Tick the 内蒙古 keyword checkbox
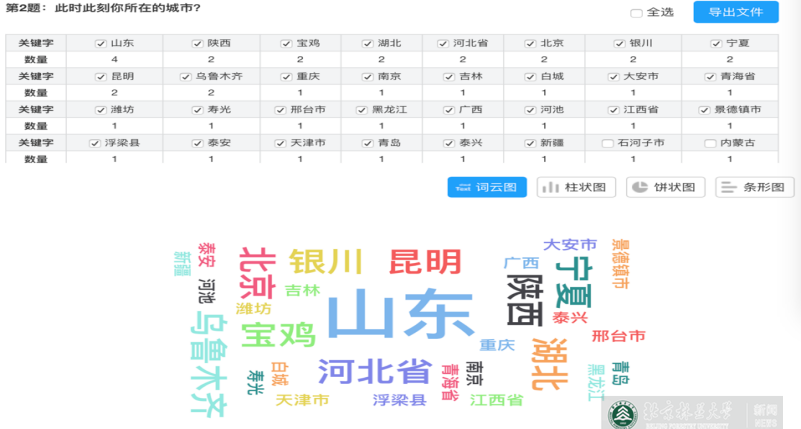Viewport: 801px width, 429px height. click(711, 143)
